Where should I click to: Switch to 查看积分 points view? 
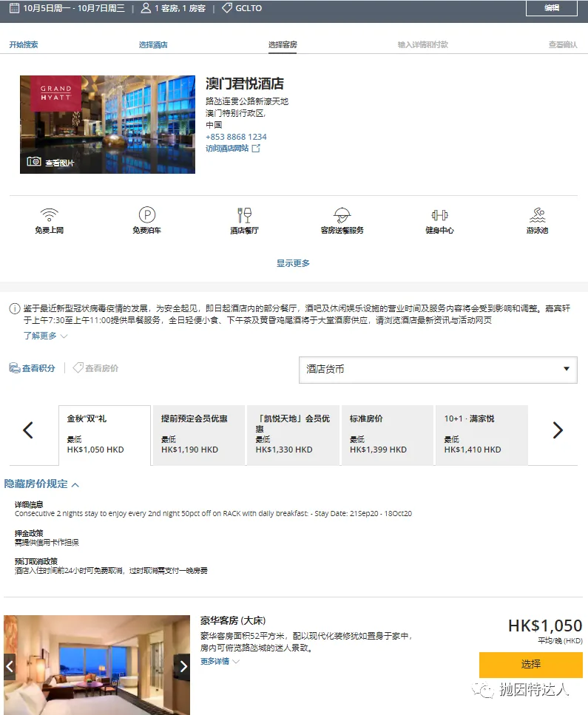[32, 368]
